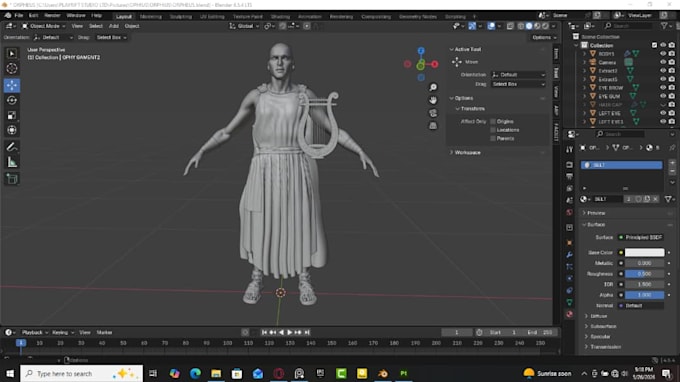The width and height of the screenshot is (680, 382).
Task: Open the Playback menu in timeline
Action: [x=34, y=333]
